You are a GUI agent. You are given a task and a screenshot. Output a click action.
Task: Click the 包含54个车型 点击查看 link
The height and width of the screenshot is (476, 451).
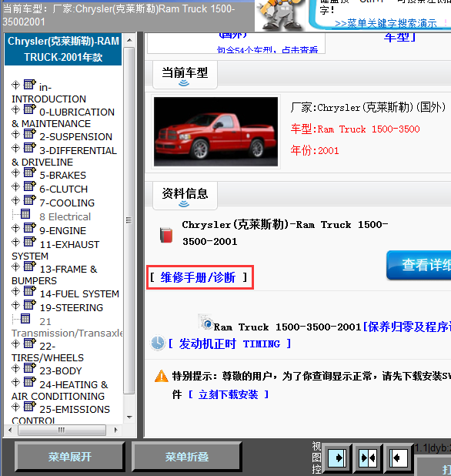point(267,50)
